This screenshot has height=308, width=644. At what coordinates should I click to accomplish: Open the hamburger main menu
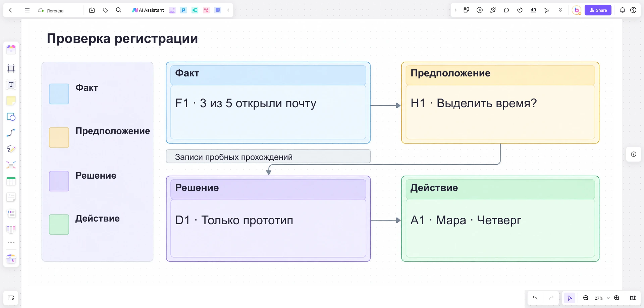(27, 10)
